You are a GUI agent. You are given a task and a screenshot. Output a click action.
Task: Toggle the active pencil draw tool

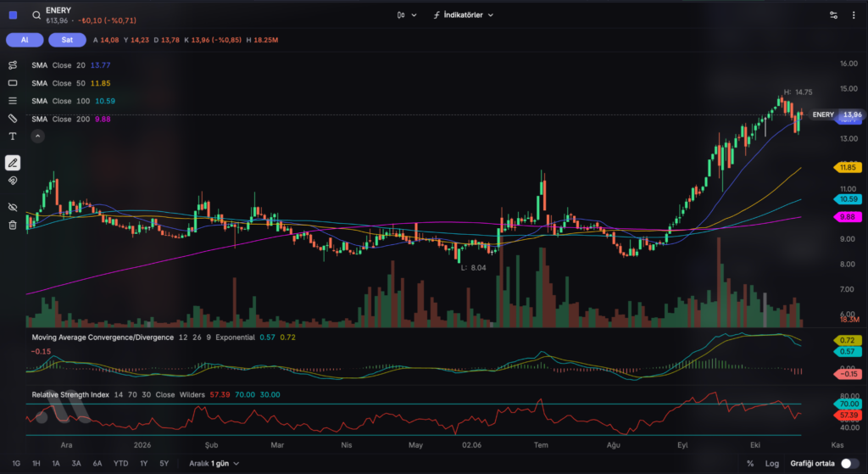tap(13, 163)
